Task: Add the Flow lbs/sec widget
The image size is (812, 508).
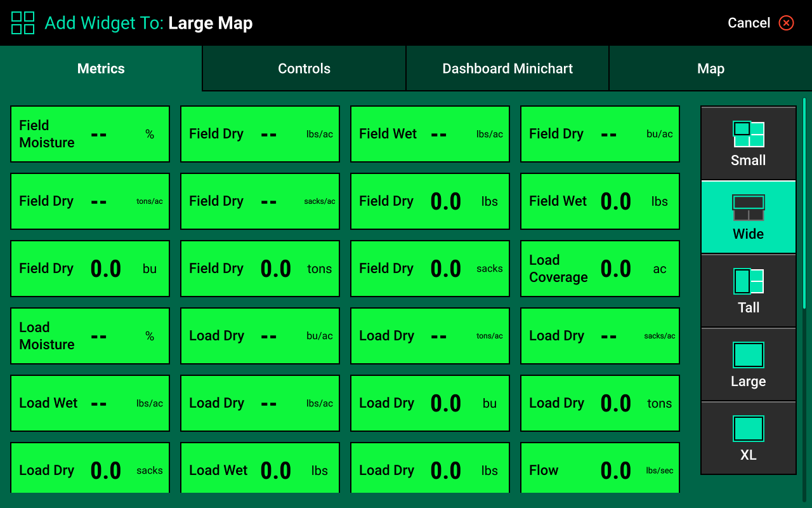Action: (599, 469)
